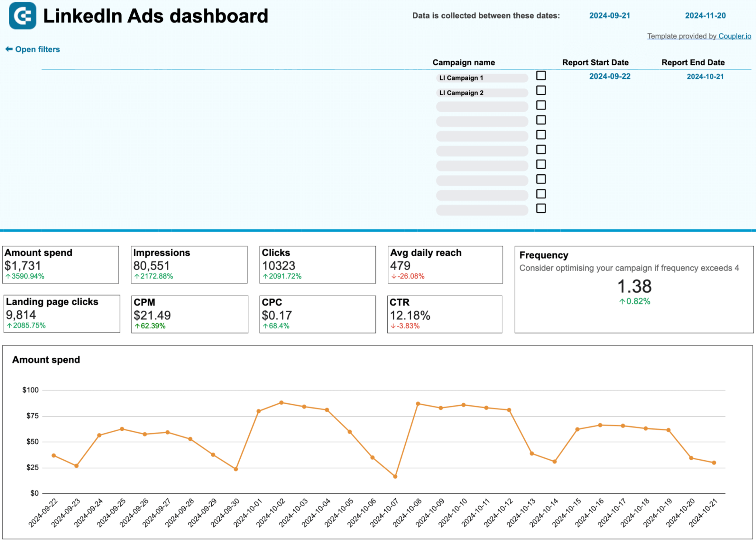Select the peak data point on 2024-10-02
Image resolution: width=756 pixels, height=542 pixels.
[282, 402]
